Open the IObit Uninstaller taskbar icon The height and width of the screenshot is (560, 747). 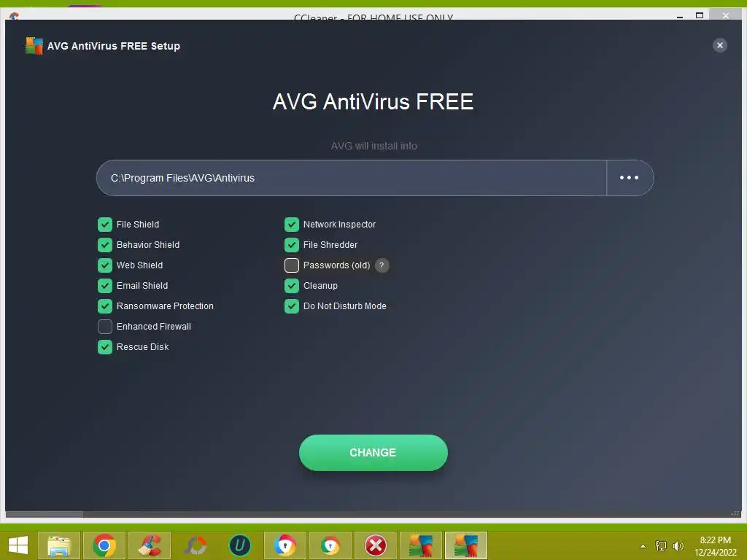tap(239, 545)
